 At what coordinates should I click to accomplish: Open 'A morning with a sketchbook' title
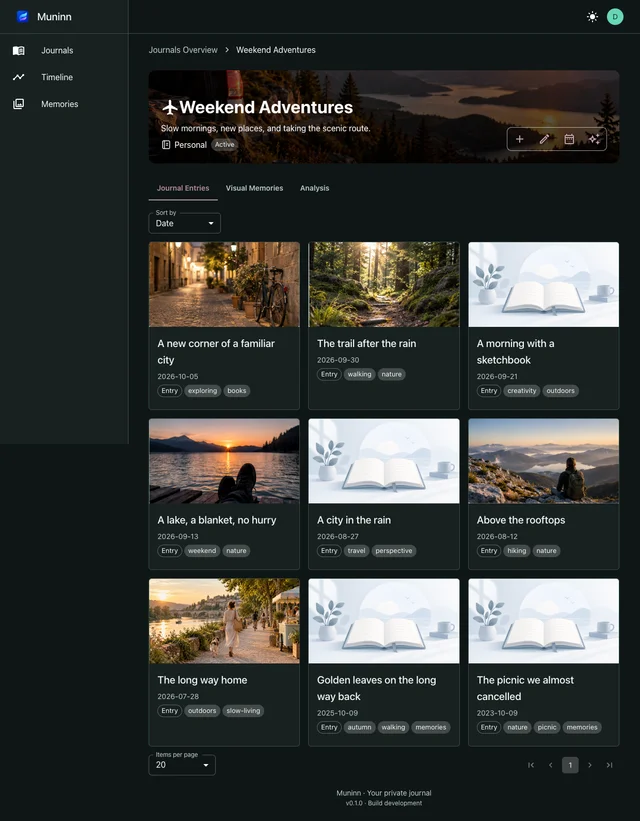[x=515, y=352]
